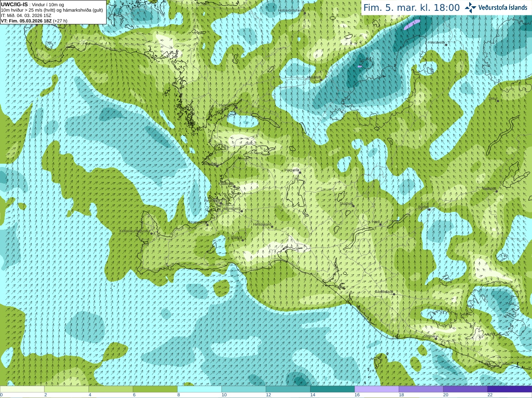
Task: Click the legend value '22'
Action: 490,395
